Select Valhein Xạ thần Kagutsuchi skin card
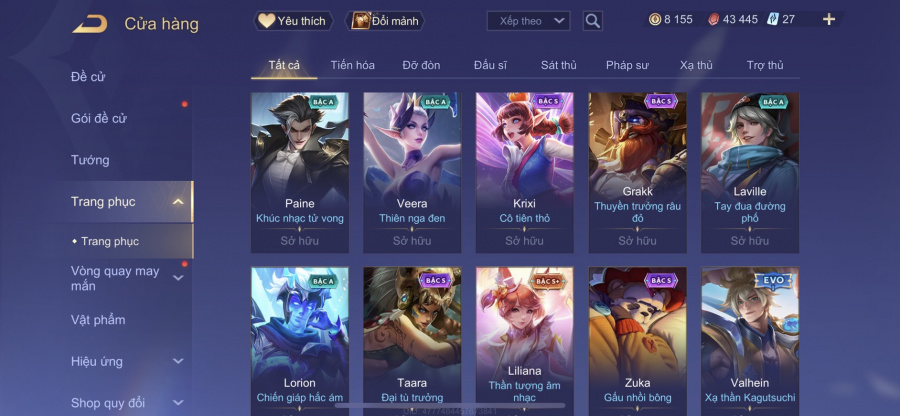The width and height of the screenshot is (900, 416). coord(750,341)
